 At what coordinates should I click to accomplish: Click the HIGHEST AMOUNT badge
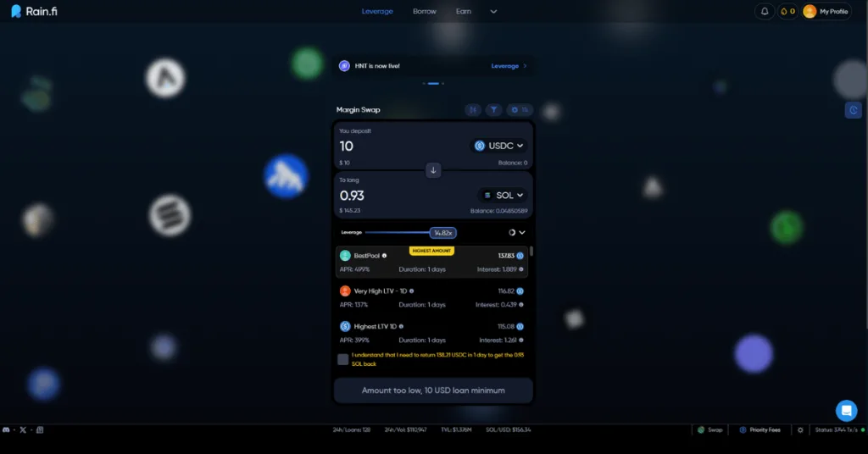(x=431, y=251)
